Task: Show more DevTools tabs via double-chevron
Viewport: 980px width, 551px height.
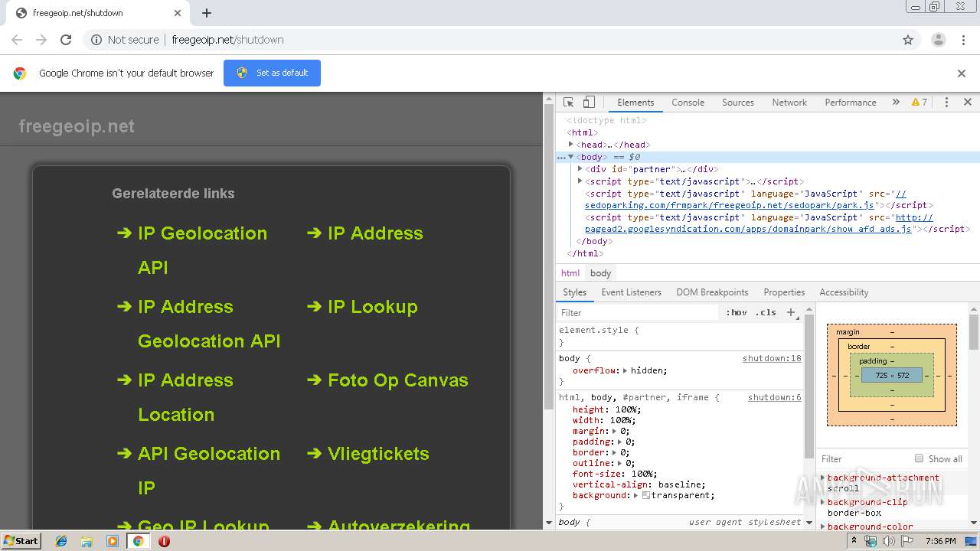Action: pos(896,102)
